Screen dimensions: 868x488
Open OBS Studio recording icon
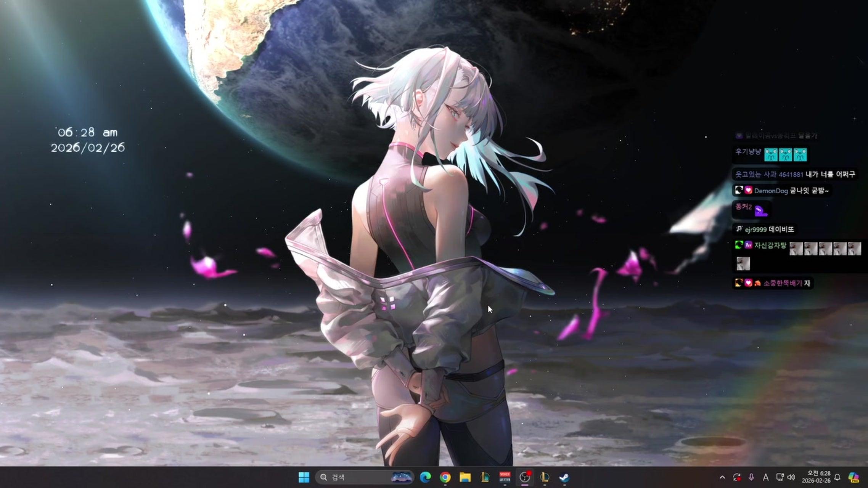[x=525, y=477]
